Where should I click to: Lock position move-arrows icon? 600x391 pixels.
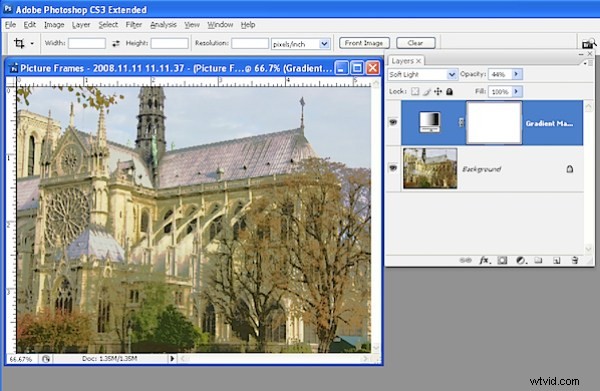pyautogui.click(x=438, y=91)
